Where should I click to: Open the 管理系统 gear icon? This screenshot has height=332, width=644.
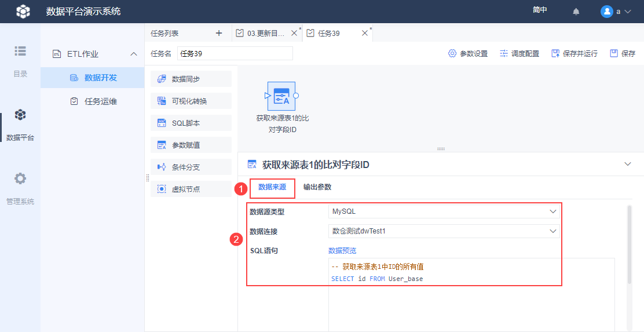click(20, 178)
